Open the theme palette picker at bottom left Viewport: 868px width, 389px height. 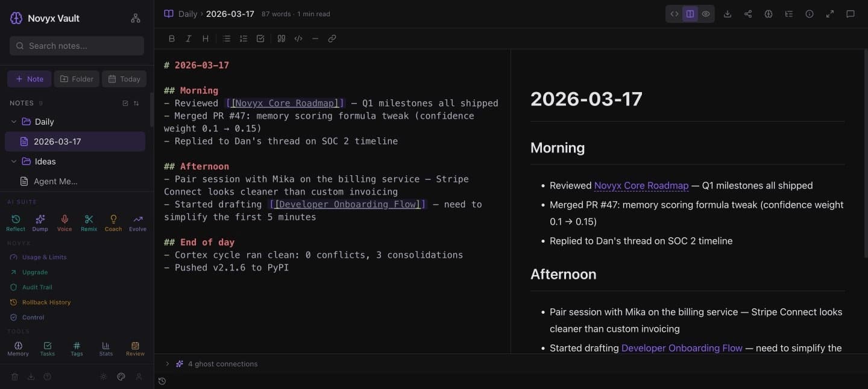(x=121, y=376)
